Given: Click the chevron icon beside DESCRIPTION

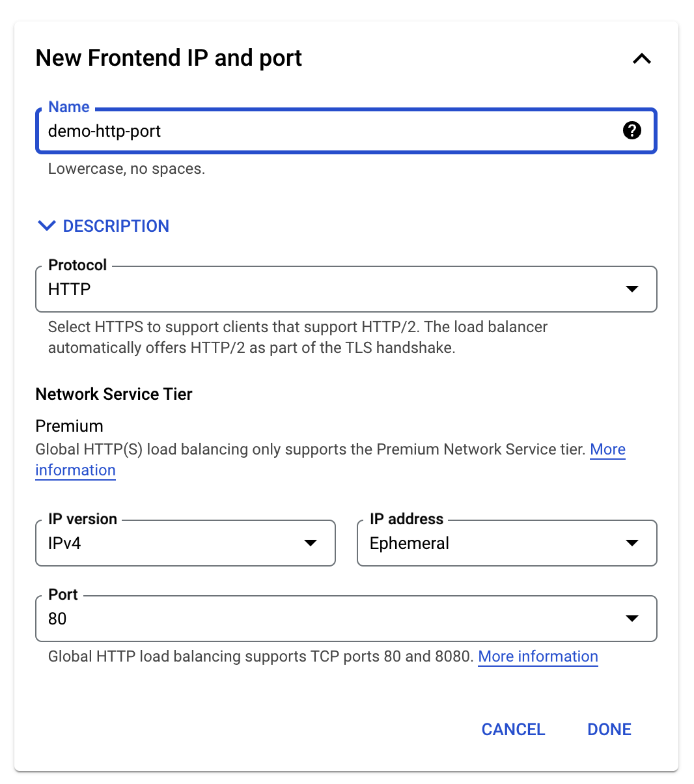Looking at the screenshot, I should (47, 226).
